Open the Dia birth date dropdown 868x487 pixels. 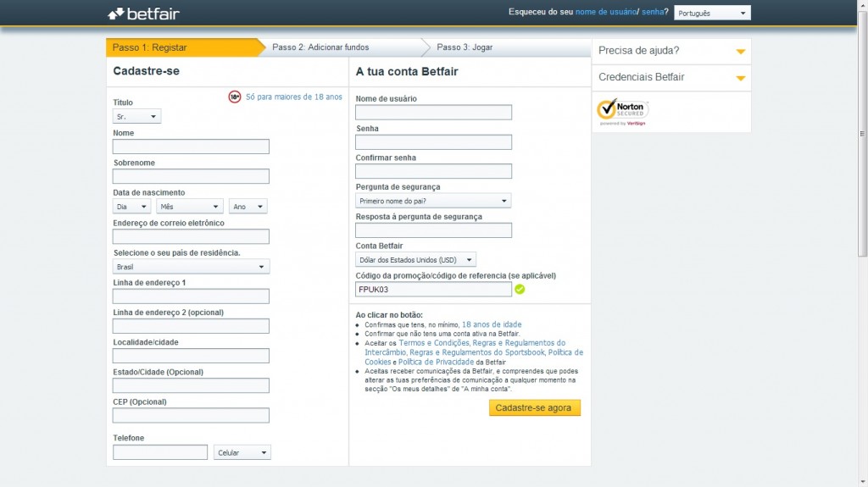131,207
